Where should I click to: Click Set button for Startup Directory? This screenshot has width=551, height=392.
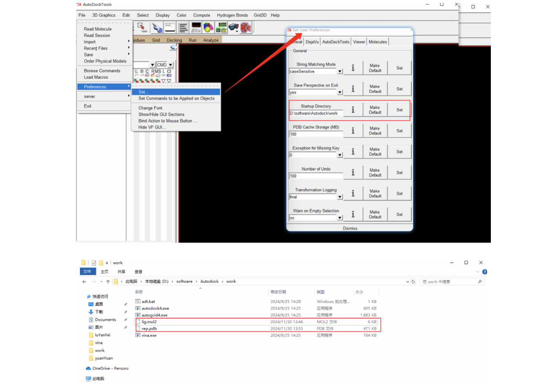(400, 110)
